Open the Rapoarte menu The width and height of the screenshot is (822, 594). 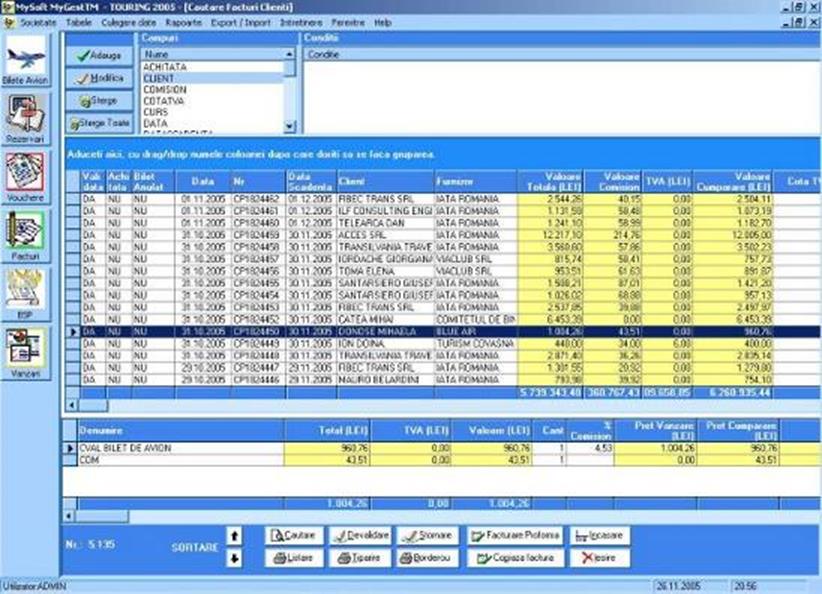coord(183,23)
